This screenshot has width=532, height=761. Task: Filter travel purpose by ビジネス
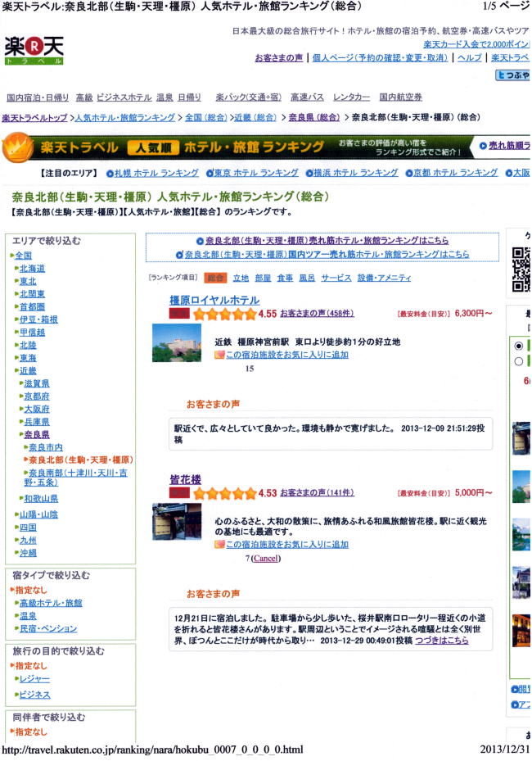click(34, 695)
